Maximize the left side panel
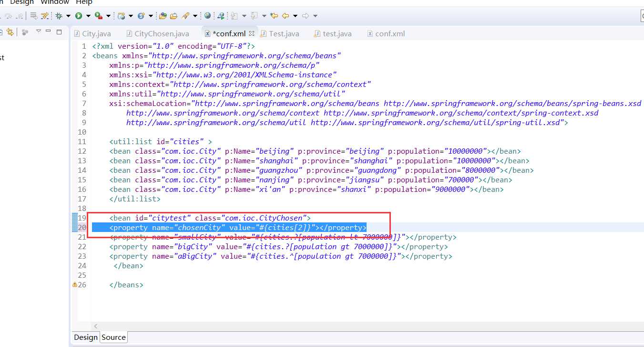The width and height of the screenshot is (644, 347). tap(59, 32)
